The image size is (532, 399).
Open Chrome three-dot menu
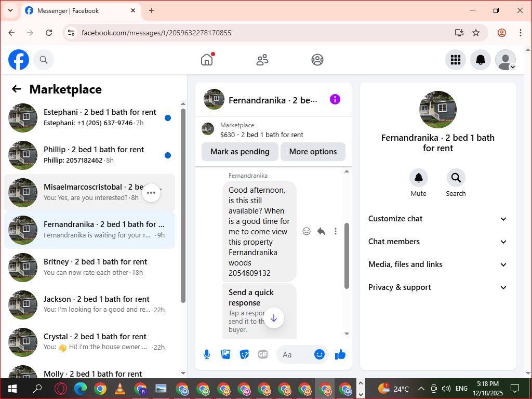[520, 33]
